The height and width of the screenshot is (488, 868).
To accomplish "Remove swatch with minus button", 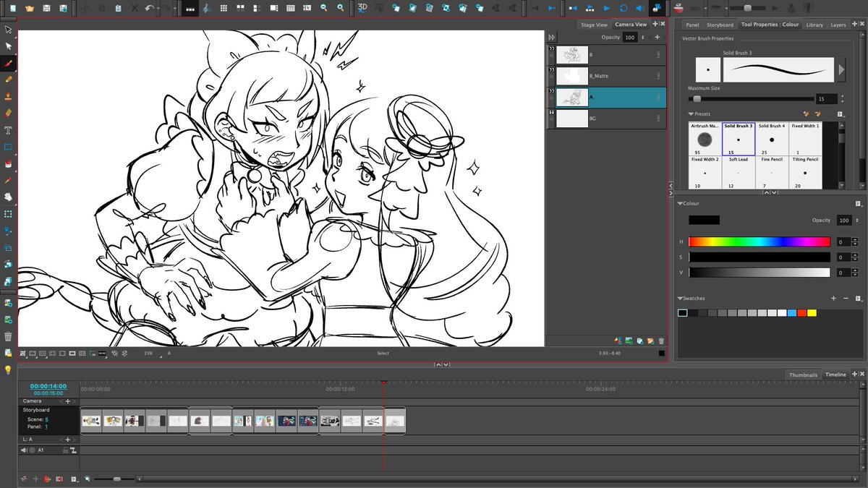I will (846, 298).
